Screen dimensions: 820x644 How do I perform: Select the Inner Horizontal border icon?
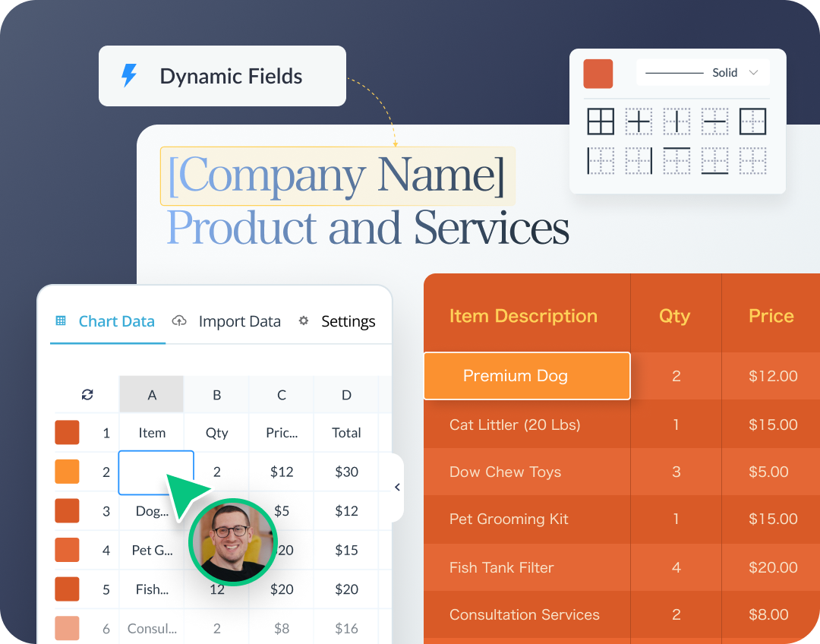coord(714,121)
